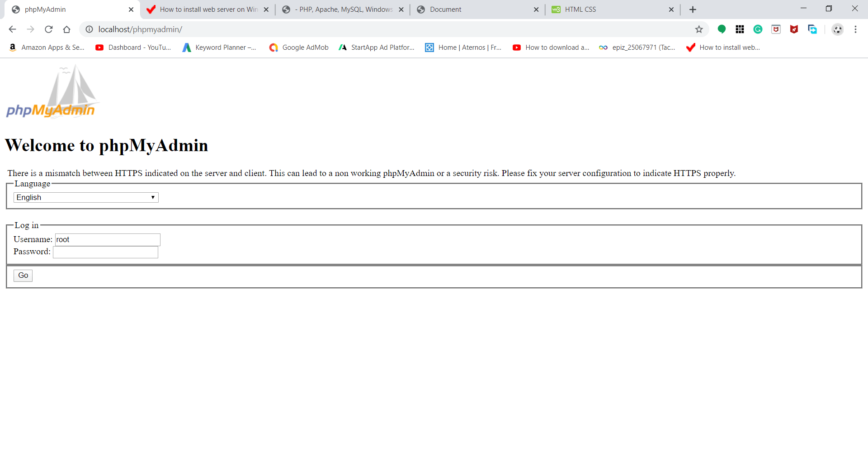
Task: Click the black apps grid icon
Action: point(740,29)
